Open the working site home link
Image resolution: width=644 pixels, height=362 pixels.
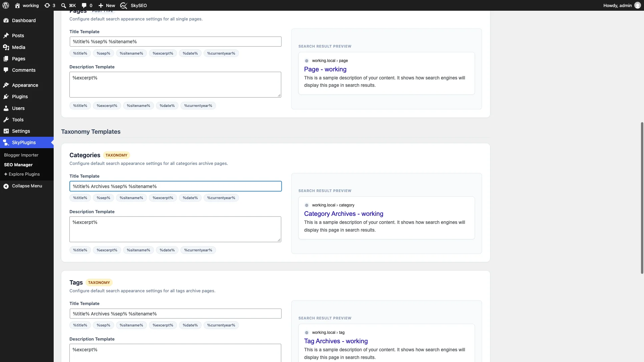[x=27, y=5]
